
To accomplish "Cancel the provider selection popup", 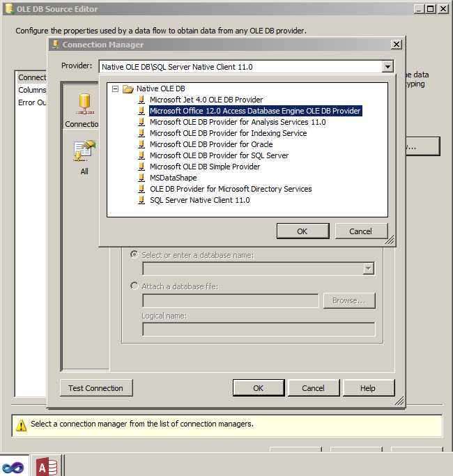I will tap(361, 231).
